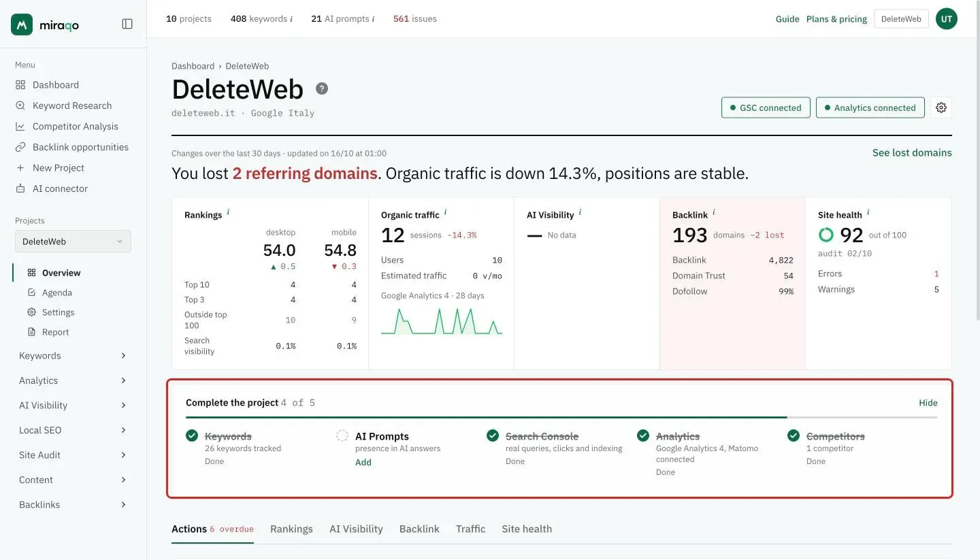Click the Google Analytics sessions sparkline chart
The width and height of the screenshot is (980, 560).
[x=442, y=320]
